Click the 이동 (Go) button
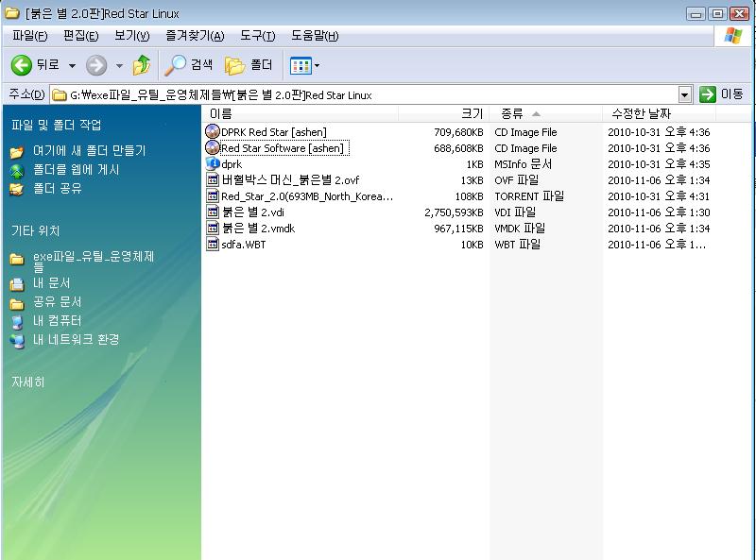 click(x=721, y=94)
